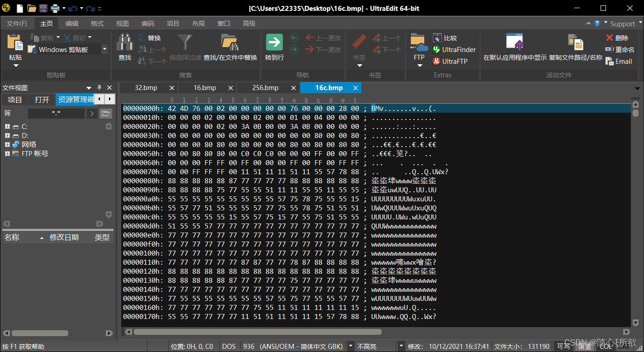Close the File View panel

tap(109, 88)
